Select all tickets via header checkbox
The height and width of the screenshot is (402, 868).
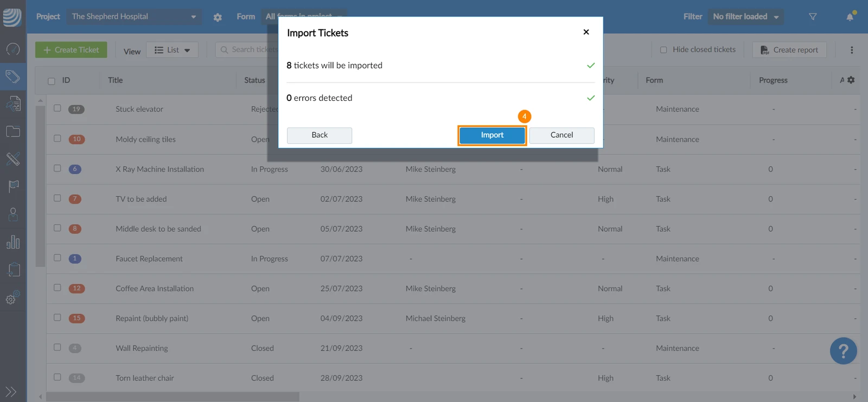52,81
